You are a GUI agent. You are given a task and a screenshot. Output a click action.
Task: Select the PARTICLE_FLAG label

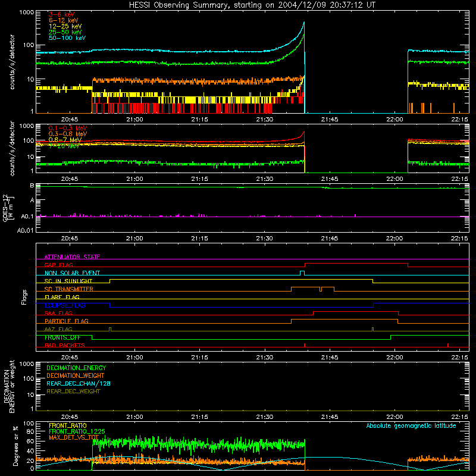(67, 321)
